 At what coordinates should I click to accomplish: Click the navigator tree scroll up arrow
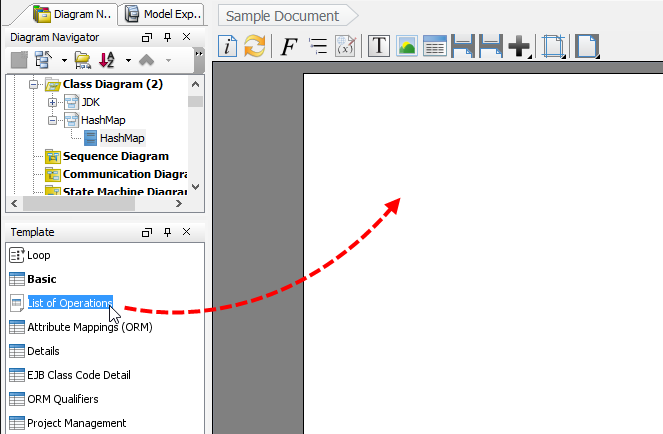[195, 84]
